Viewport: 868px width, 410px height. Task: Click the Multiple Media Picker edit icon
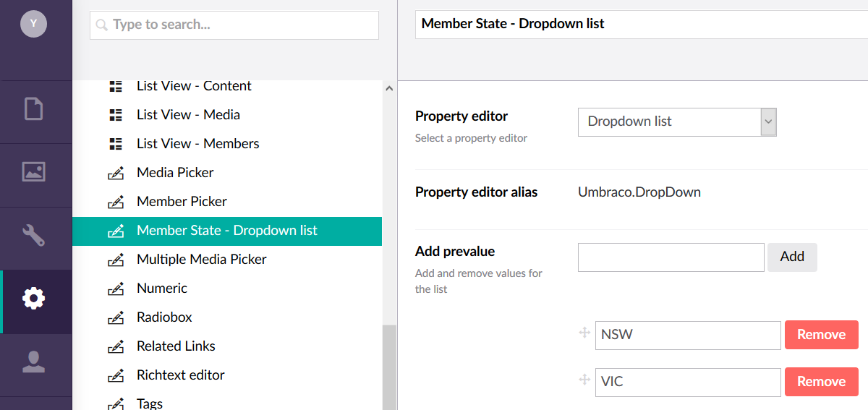click(116, 260)
